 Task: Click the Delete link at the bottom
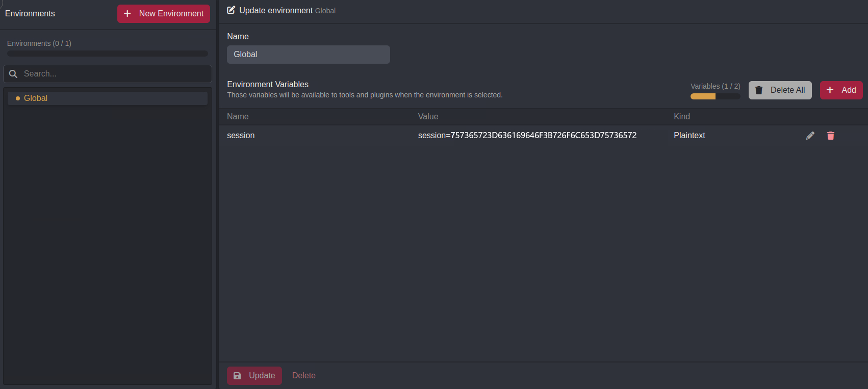click(303, 375)
